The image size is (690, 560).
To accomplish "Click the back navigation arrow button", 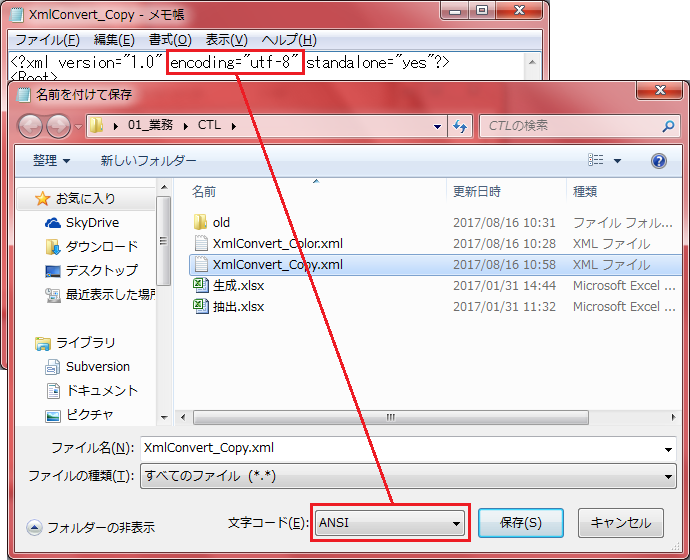I will pos(30,126).
